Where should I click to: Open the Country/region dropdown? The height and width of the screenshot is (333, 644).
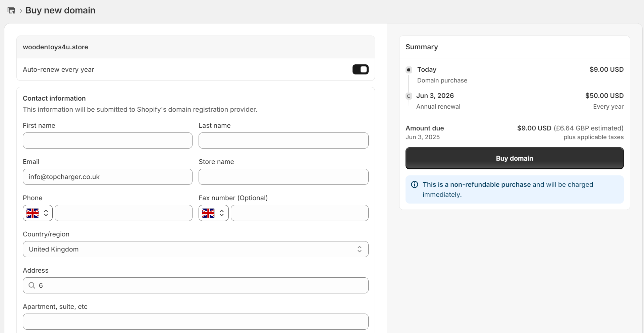pos(196,249)
